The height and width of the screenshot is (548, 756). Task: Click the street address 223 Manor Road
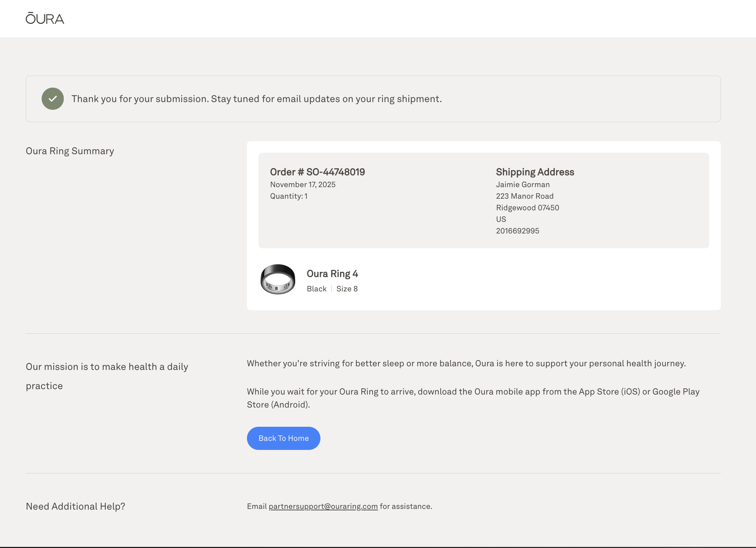[x=525, y=196]
